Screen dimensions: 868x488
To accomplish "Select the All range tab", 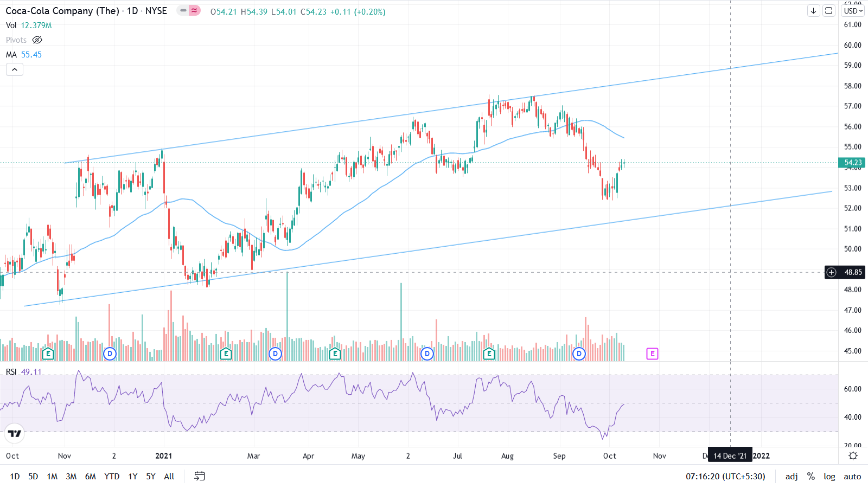I will (x=169, y=476).
